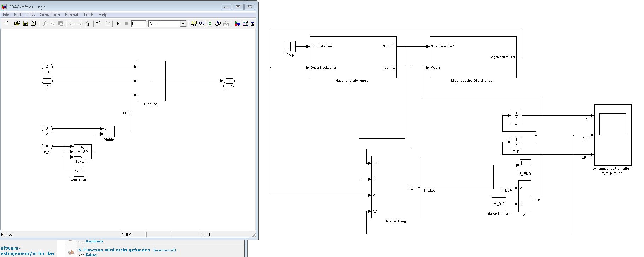Screen dimensions: 644x257
Task: Open the Tools menu
Action: (88, 15)
